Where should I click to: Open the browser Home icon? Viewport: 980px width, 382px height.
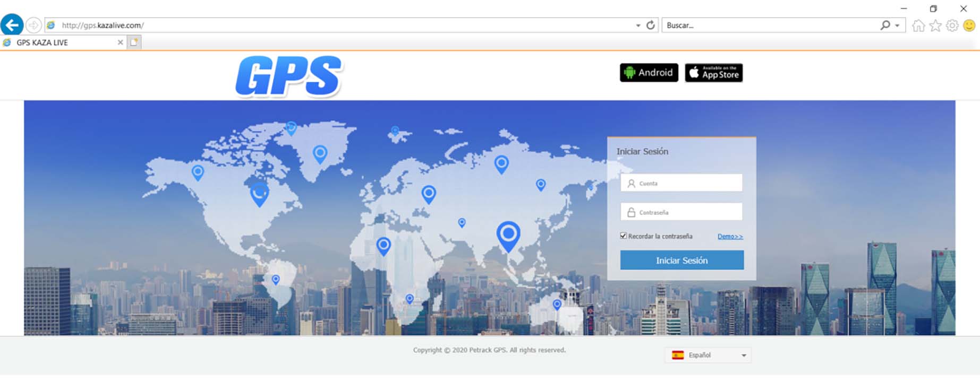coord(918,25)
